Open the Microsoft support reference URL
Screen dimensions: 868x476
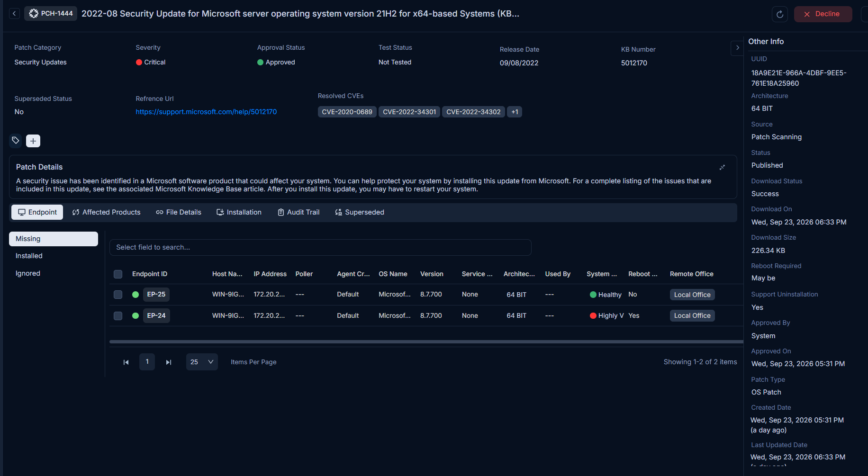[206, 112]
